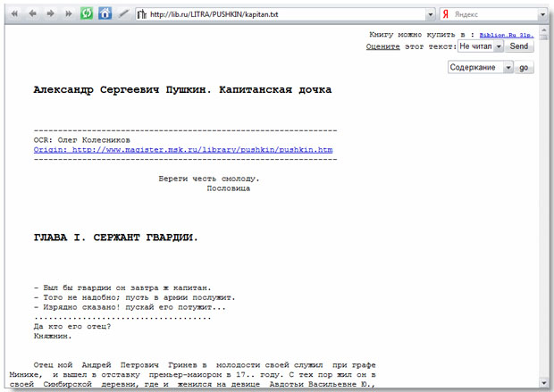Go back with the left arrow button
Screen dimensions: 554x392
click(x=32, y=13)
